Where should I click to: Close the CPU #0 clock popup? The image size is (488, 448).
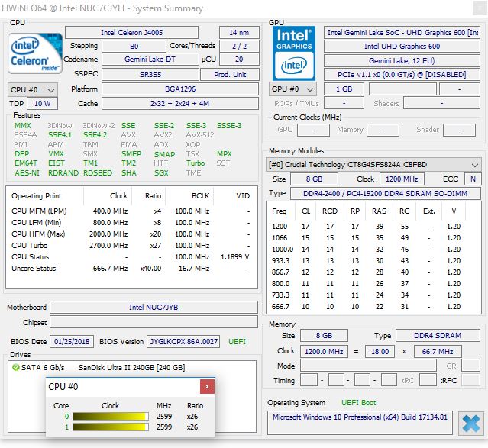pyautogui.click(x=207, y=387)
